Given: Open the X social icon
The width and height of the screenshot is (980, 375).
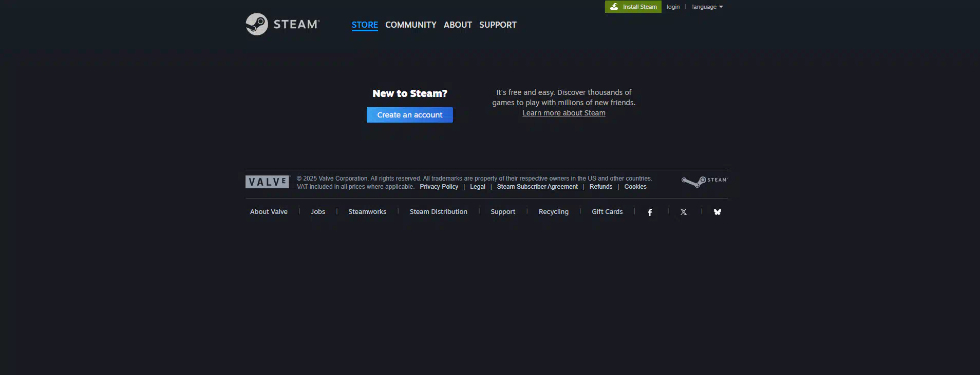Looking at the screenshot, I should pos(684,212).
